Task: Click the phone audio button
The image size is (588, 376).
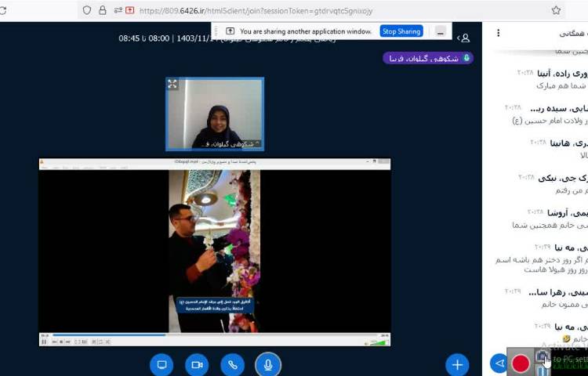Action: [232, 364]
